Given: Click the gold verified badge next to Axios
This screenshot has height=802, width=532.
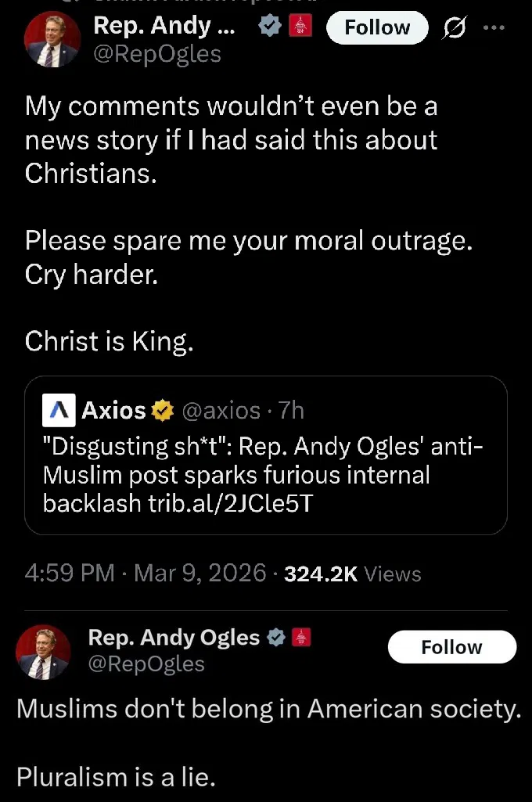Looking at the screenshot, I should (162, 410).
